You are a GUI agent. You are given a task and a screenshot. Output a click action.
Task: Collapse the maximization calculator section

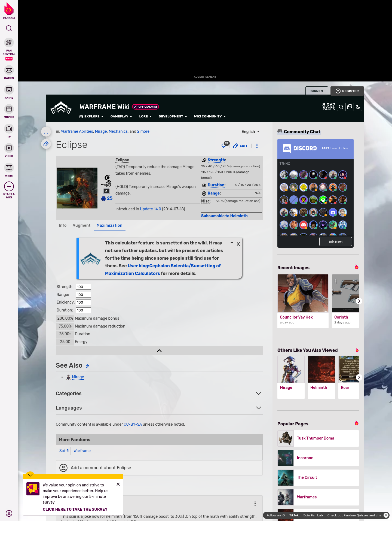[x=159, y=351]
